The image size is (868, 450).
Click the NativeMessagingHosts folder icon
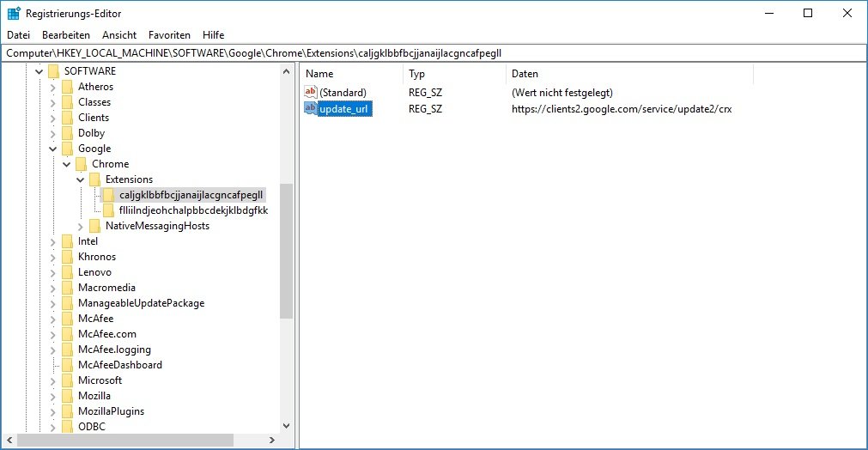click(x=95, y=226)
